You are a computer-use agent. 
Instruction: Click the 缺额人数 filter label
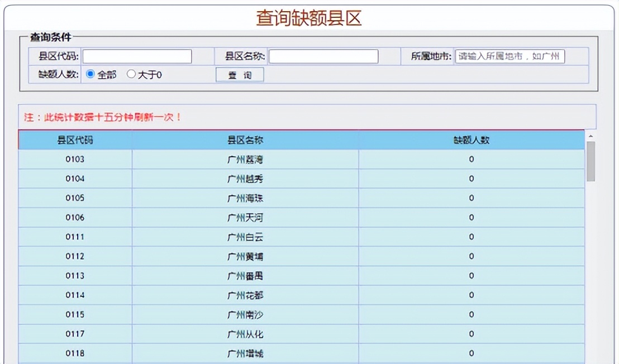[59, 74]
